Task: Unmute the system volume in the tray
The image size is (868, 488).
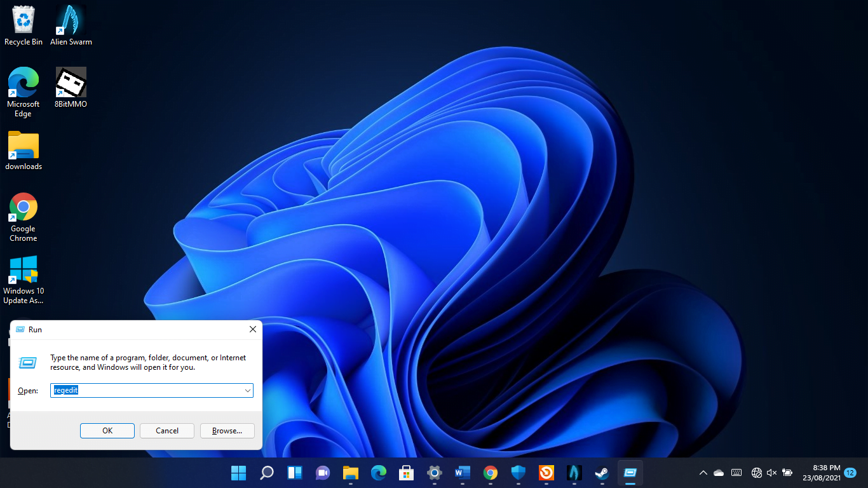Action: (771, 473)
